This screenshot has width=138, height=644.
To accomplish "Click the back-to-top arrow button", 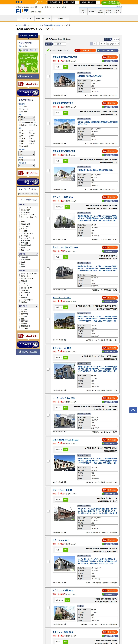I will tap(133, 410).
